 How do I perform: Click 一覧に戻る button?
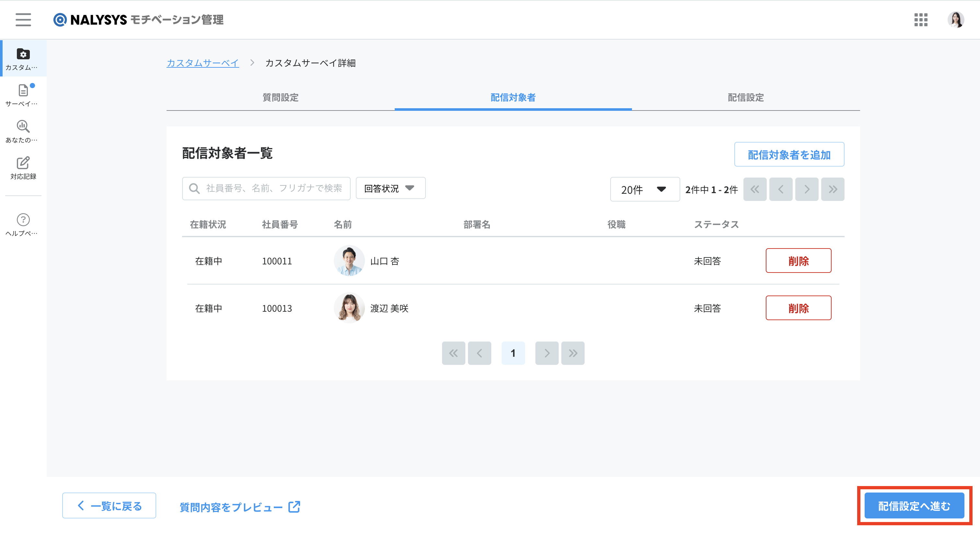coord(109,505)
